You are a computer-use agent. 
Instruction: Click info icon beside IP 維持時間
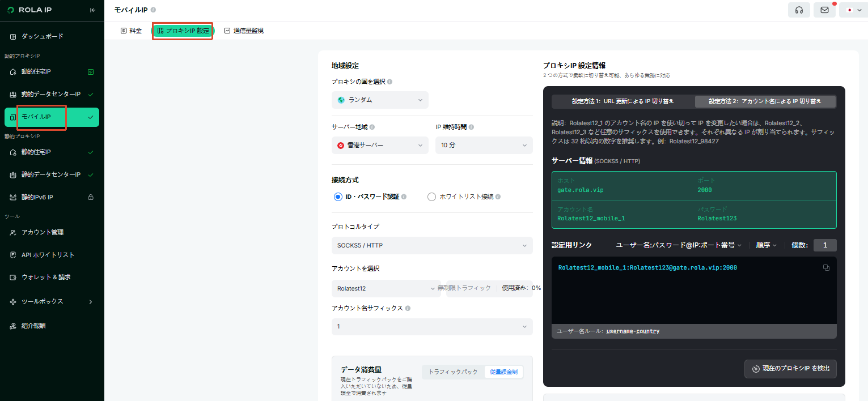click(x=471, y=127)
